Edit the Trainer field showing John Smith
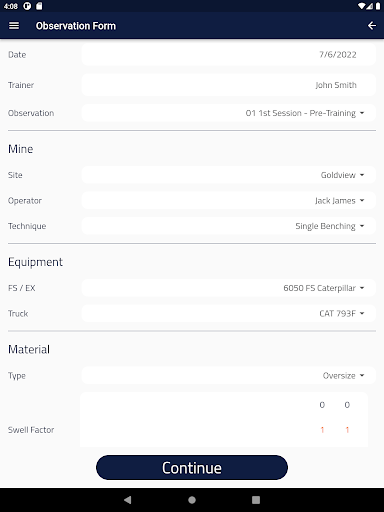 tap(228, 85)
